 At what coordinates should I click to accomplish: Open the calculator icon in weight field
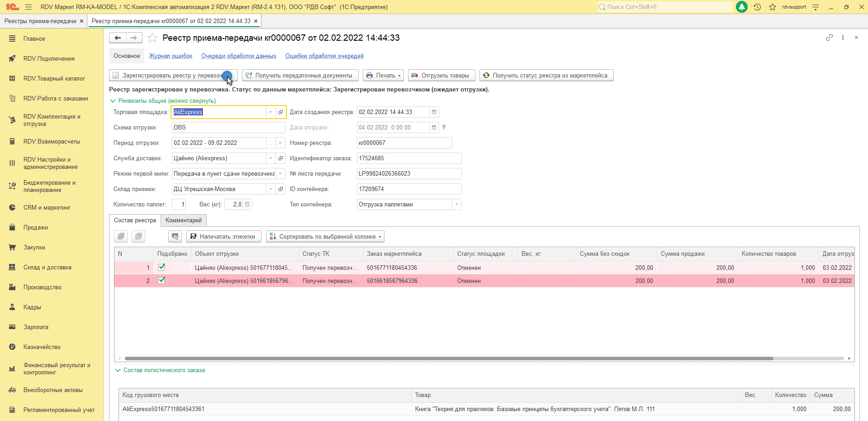247,205
